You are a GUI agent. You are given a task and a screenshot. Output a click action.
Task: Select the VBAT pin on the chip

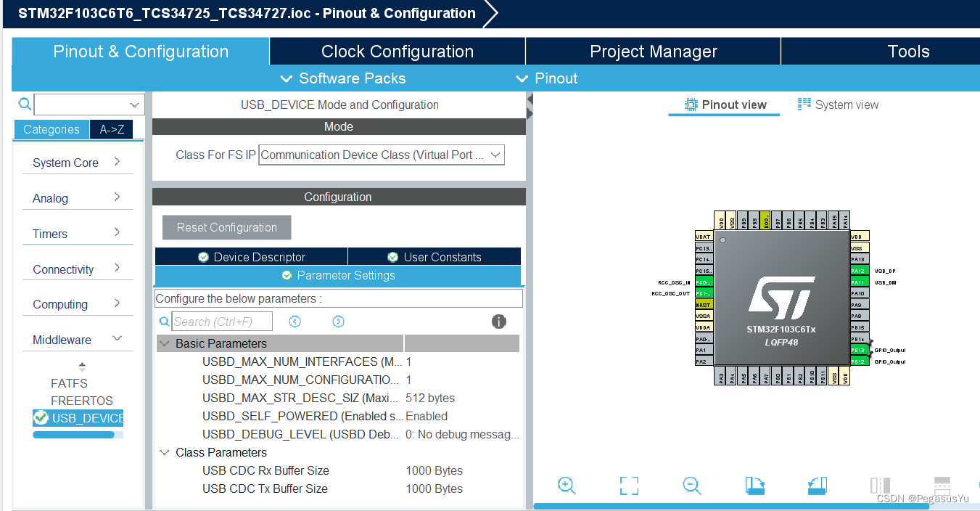(704, 237)
